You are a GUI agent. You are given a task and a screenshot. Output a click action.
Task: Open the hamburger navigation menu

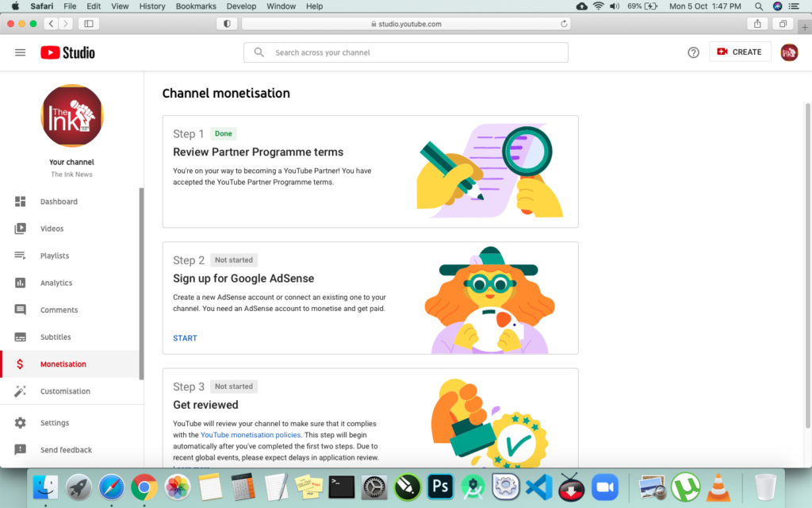coord(20,52)
